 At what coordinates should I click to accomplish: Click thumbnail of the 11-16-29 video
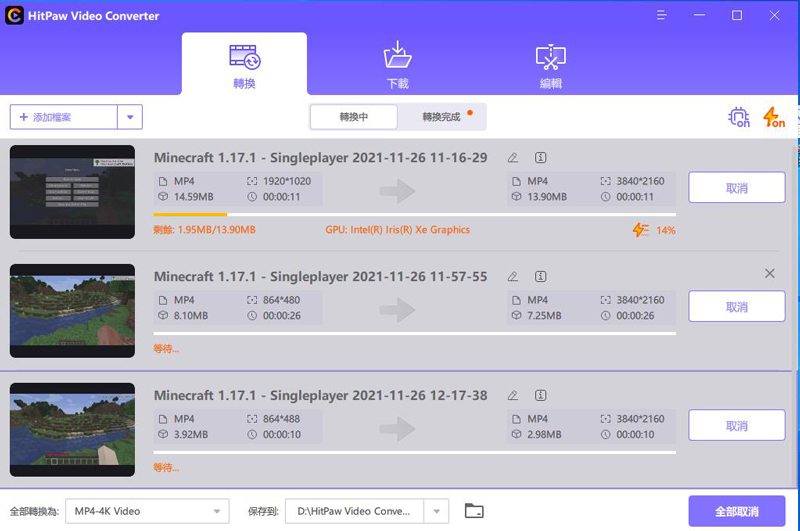pos(72,192)
